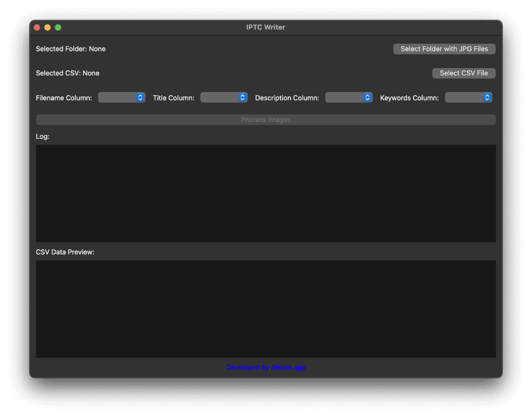Open the Developed by desain.app link
The height and width of the screenshot is (417, 532).
click(265, 367)
